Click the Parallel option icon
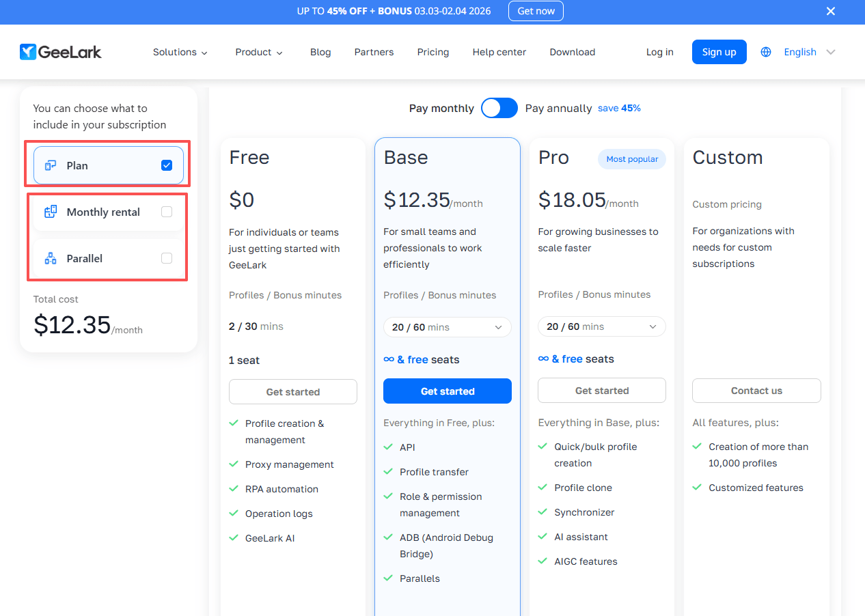865x616 pixels. point(51,258)
